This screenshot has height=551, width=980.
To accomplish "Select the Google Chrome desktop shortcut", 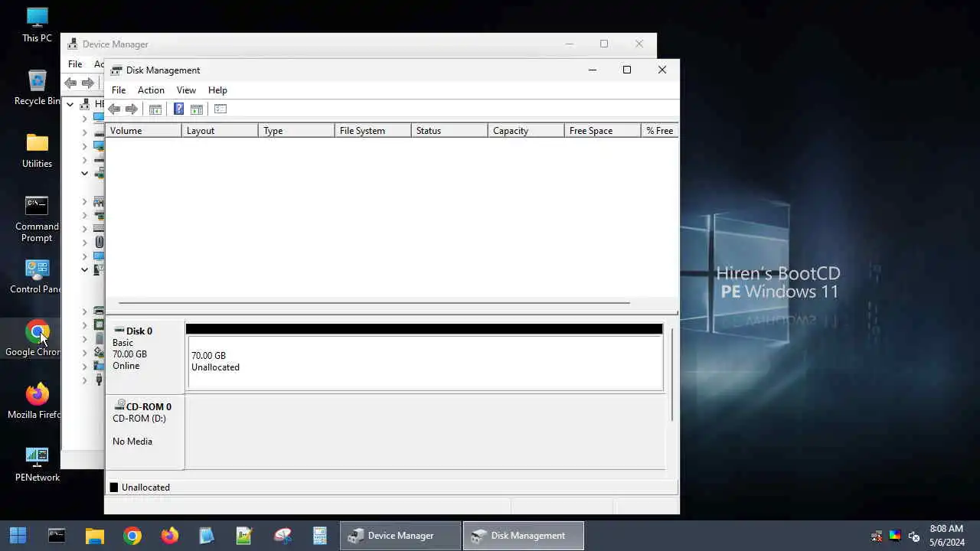I will [34, 339].
